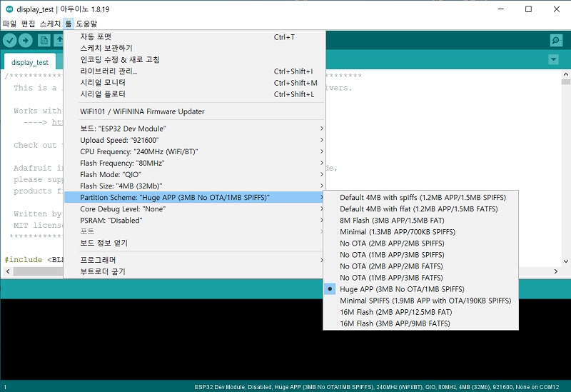The height and width of the screenshot is (392, 571).
Task: Open the tab dropdown arrow at right
Action: tap(554, 59)
